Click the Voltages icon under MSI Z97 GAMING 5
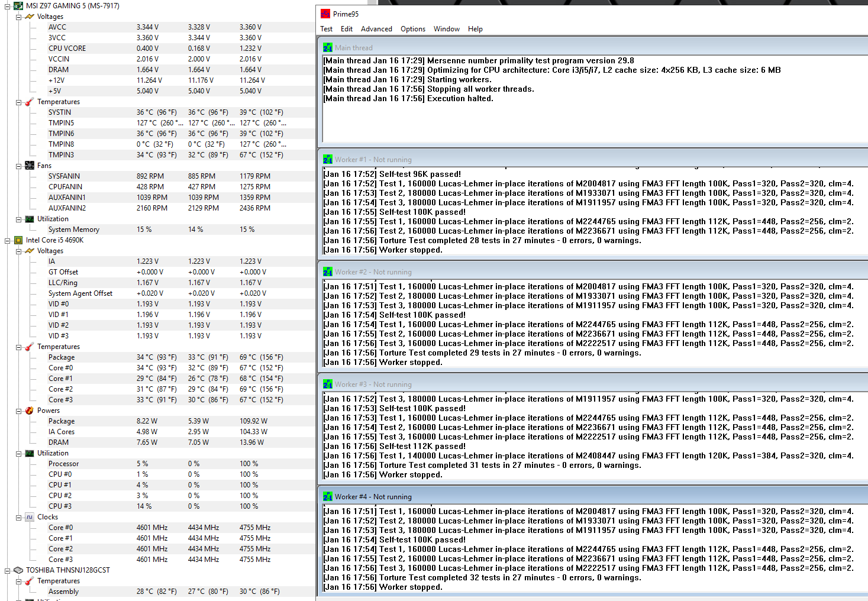This screenshot has width=868, height=601. coord(30,17)
